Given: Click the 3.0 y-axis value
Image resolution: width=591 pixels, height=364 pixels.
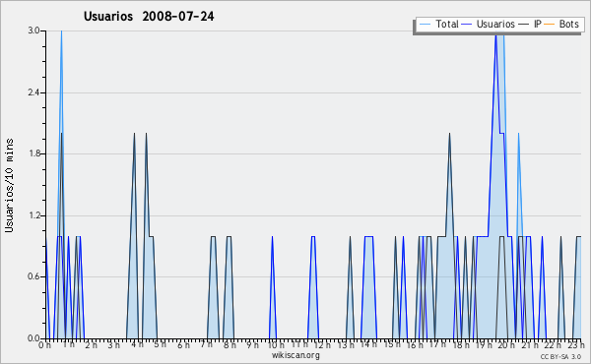Looking at the screenshot, I should pos(33,30).
